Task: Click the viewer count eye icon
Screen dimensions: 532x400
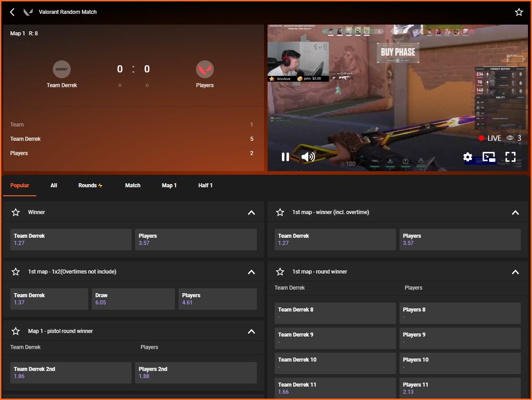Action: click(510, 138)
